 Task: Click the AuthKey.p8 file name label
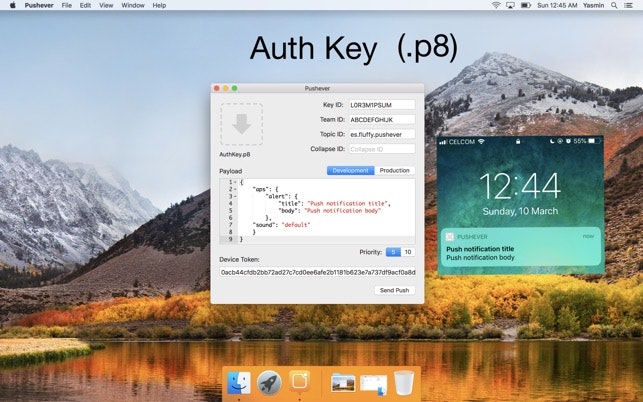(x=235, y=154)
